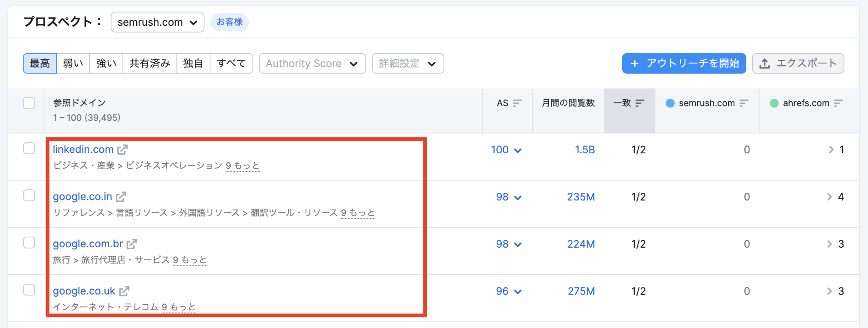Click the 月間の閲覧数 column header

(x=568, y=103)
